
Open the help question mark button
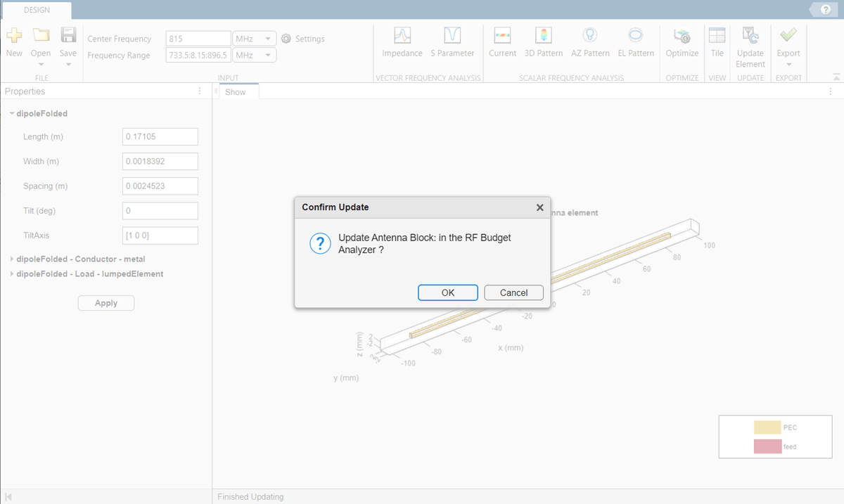pos(826,9)
